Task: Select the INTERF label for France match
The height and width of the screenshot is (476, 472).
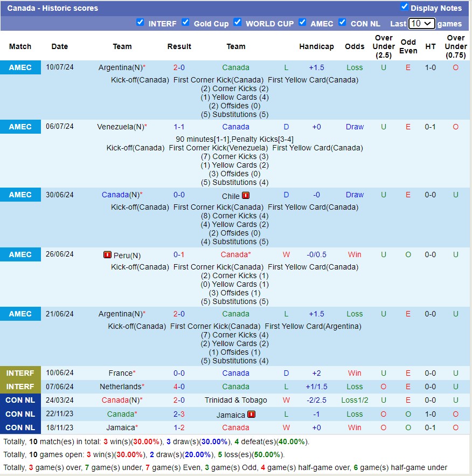Action: coord(20,373)
